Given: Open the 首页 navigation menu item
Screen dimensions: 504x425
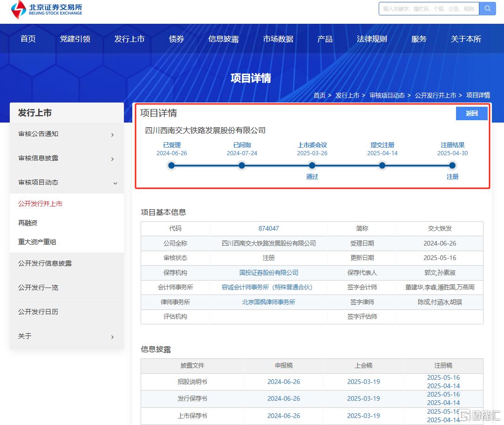Looking at the screenshot, I should 28,39.
